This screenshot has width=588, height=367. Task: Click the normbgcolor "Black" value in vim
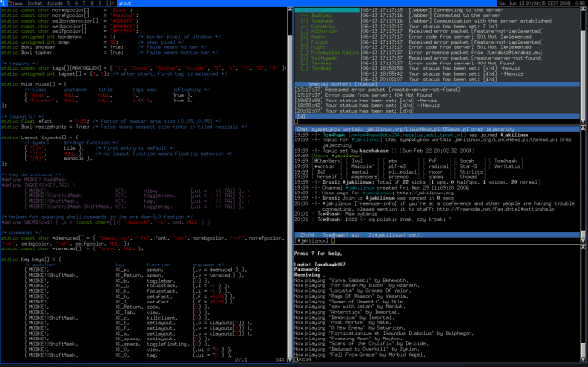120,10
